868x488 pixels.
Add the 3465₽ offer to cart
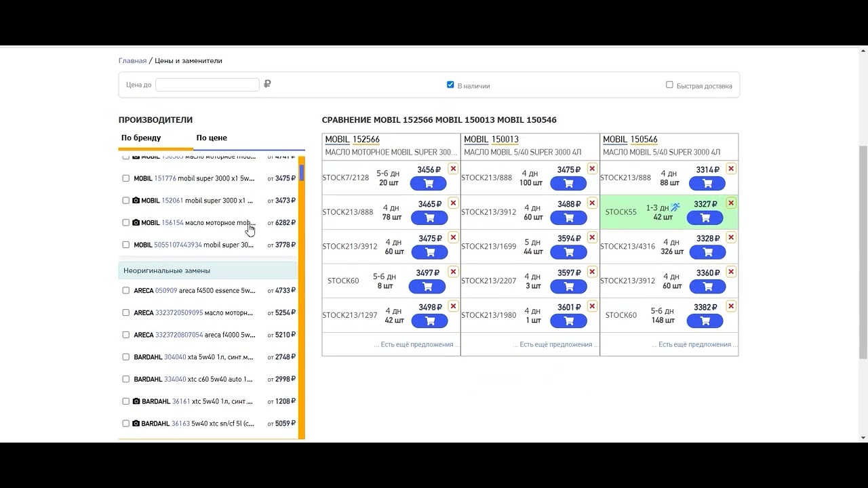428,218
